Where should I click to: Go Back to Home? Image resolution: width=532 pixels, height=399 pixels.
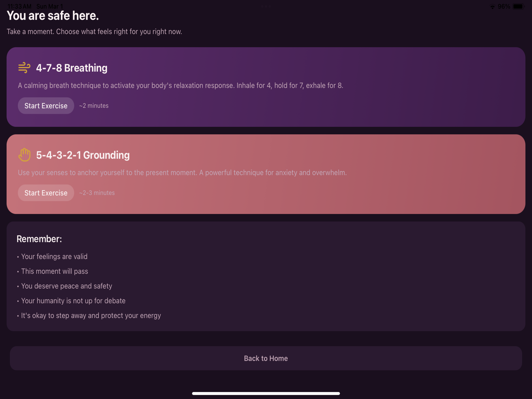(x=266, y=358)
